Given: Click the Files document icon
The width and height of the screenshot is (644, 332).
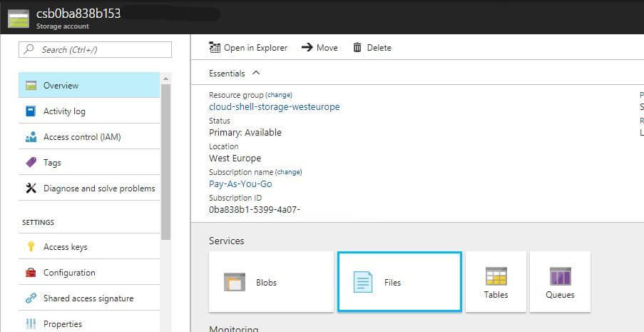Looking at the screenshot, I should click(x=363, y=282).
